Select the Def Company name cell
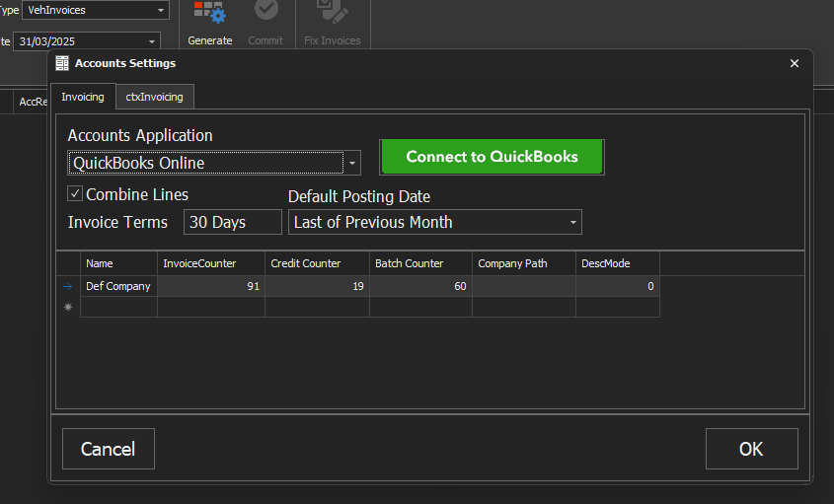The height and width of the screenshot is (504, 834). 118,286
